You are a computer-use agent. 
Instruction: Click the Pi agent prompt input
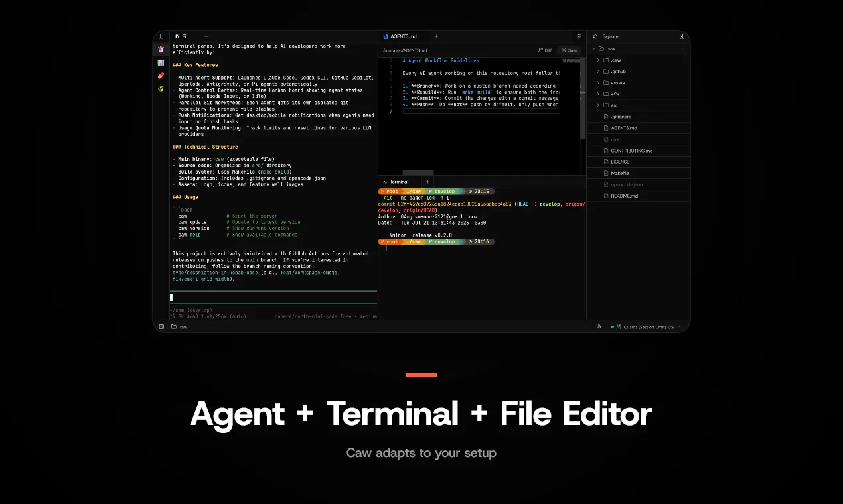(x=273, y=298)
